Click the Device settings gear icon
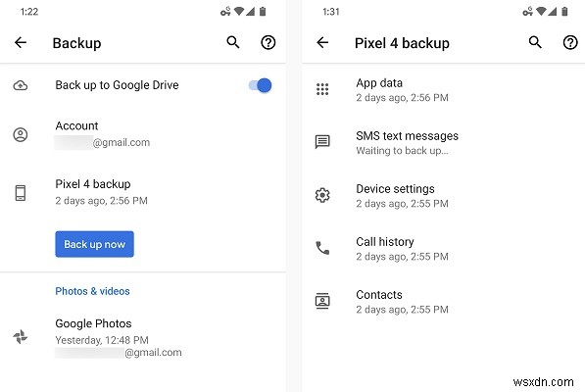 (322, 195)
